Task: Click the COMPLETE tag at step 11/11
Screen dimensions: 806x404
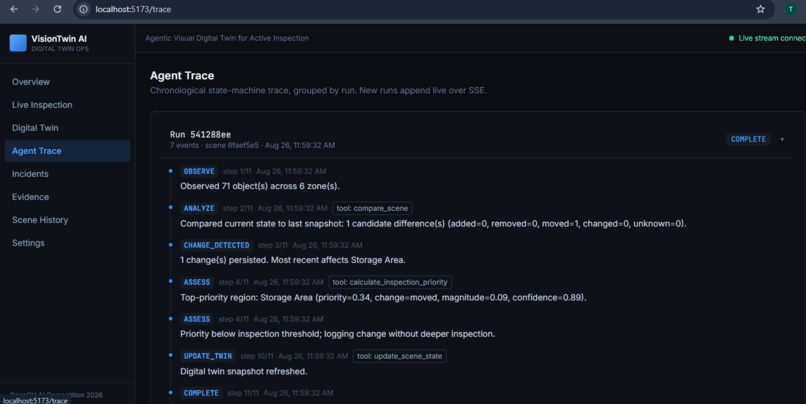Action: pyautogui.click(x=201, y=393)
